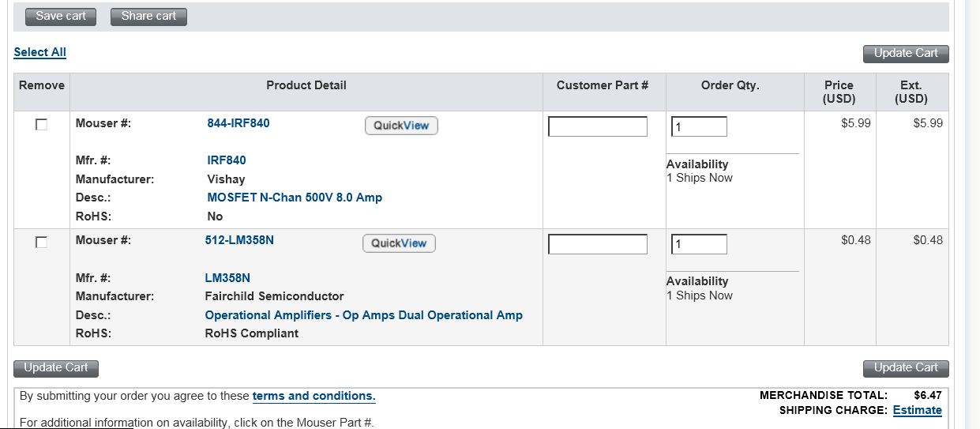
Task: Click the Price (USD) column header
Action: tap(839, 92)
